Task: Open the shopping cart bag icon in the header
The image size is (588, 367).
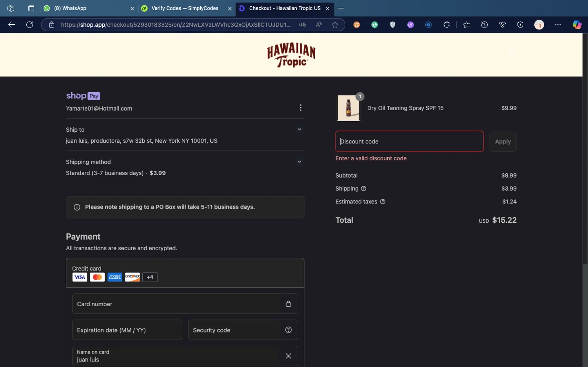Action: (512, 55)
